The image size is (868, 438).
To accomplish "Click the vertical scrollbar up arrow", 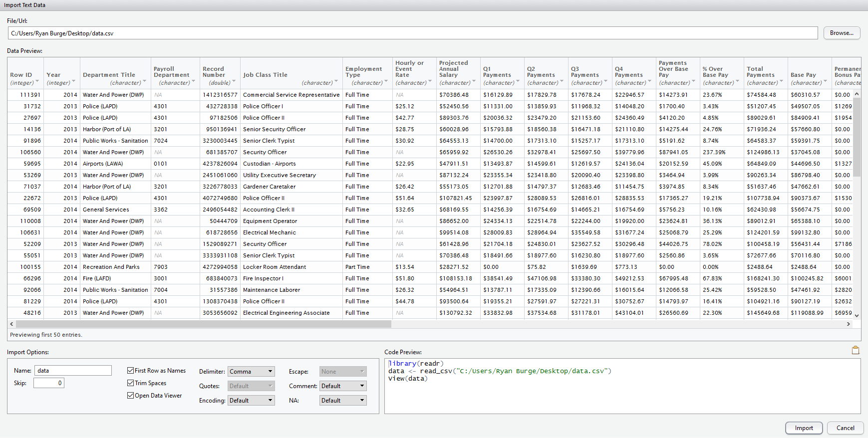I will [x=857, y=94].
